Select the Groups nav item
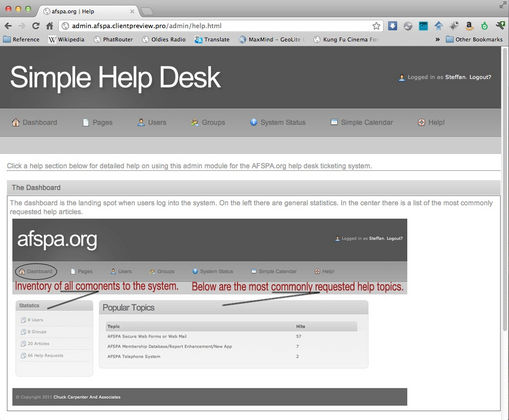 (x=208, y=122)
